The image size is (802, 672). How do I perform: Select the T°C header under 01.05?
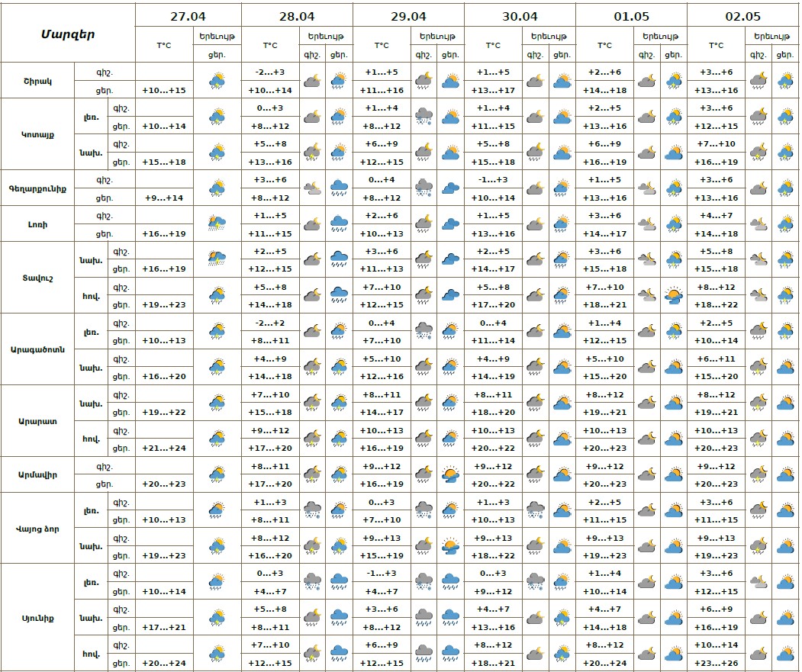[x=604, y=45]
